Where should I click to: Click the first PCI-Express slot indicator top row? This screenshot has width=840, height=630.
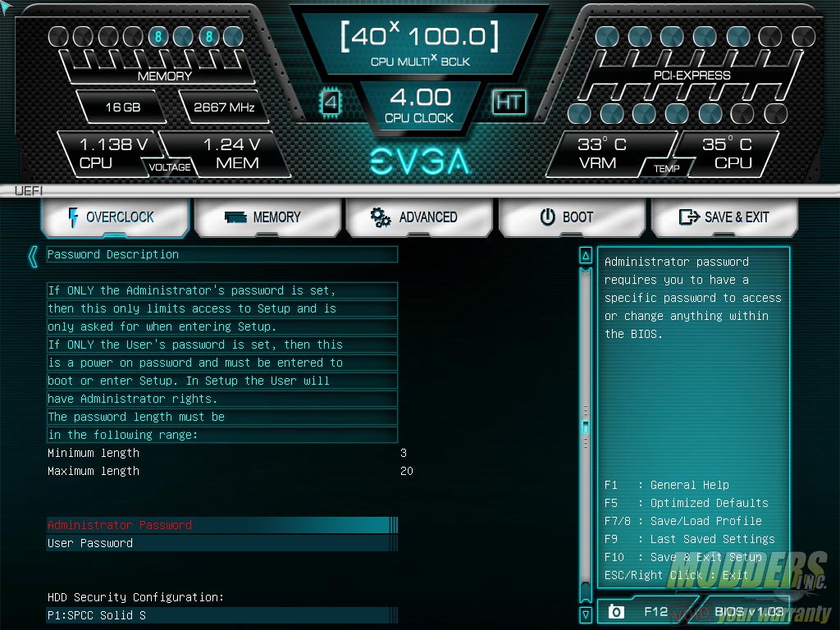click(607, 36)
